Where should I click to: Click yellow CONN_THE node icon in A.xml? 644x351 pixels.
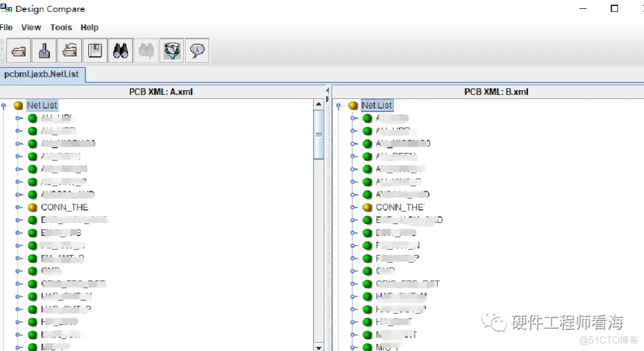(x=32, y=207)
